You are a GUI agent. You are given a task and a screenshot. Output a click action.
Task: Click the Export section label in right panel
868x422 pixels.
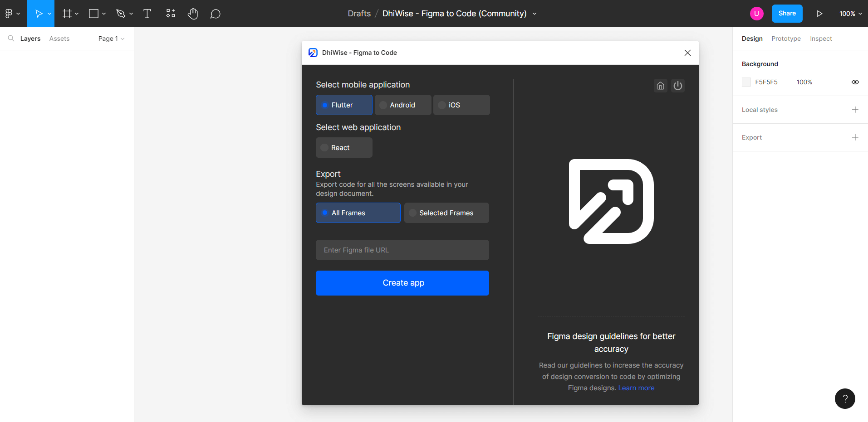(752, 137)
